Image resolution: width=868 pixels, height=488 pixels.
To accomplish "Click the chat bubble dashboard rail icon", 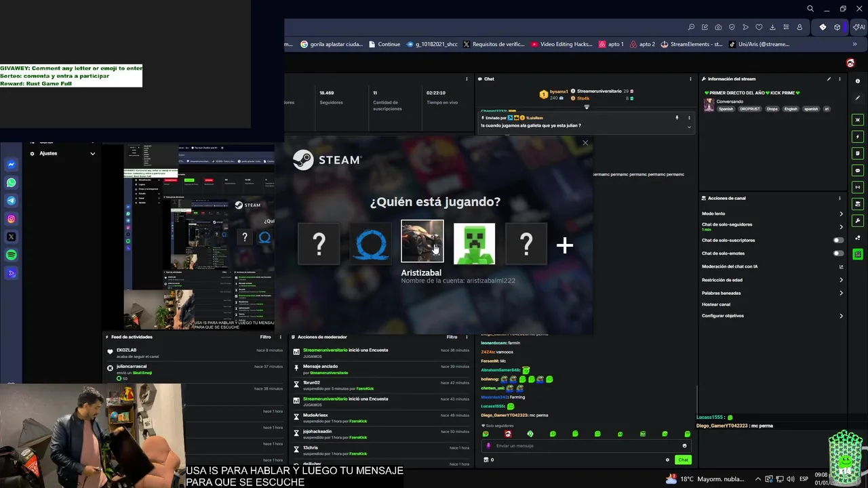I will tap(858, 170).
